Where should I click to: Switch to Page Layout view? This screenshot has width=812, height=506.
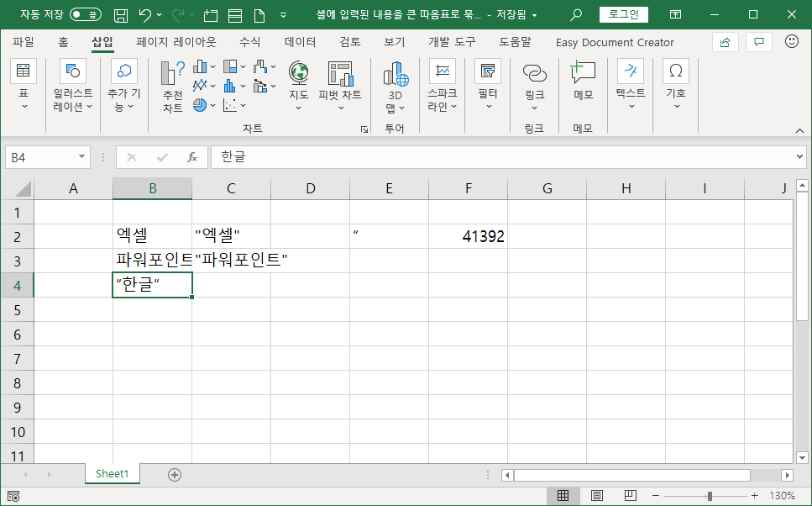[x=596, y=496]
